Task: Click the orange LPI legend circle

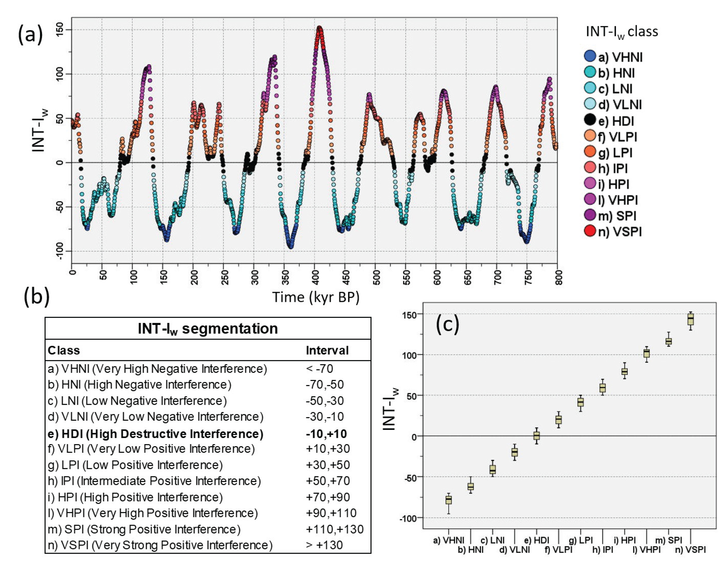Action: [590, 151]
